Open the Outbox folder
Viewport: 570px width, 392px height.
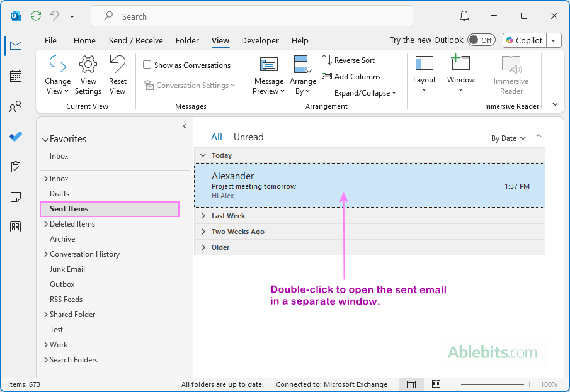tap(62, 284)
